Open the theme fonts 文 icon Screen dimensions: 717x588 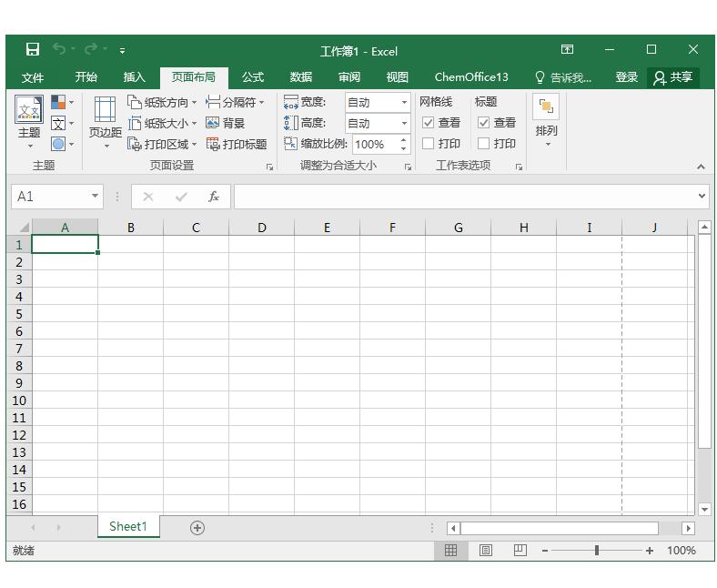coord(62,123)
